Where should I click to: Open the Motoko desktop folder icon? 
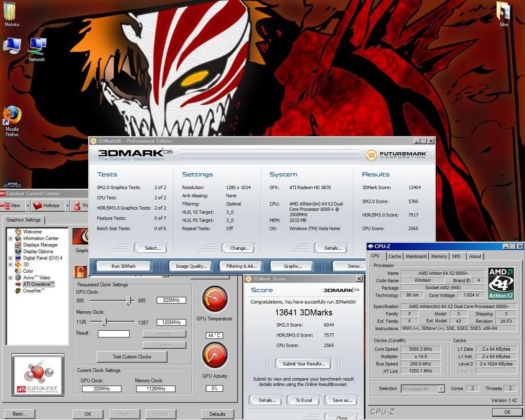10,12
